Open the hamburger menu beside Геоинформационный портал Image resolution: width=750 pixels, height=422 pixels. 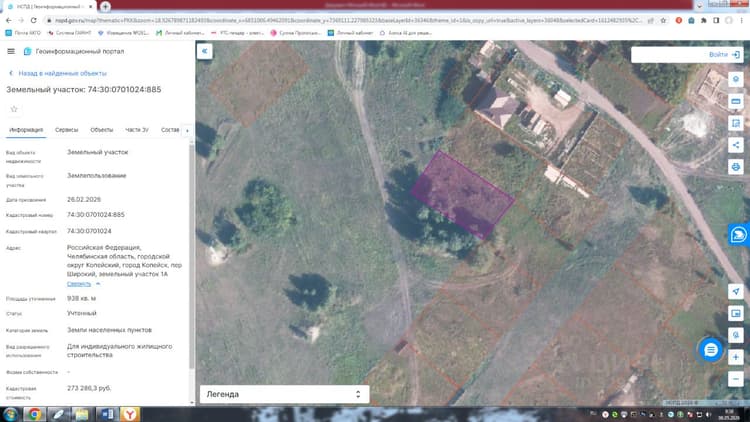point(11,51)
